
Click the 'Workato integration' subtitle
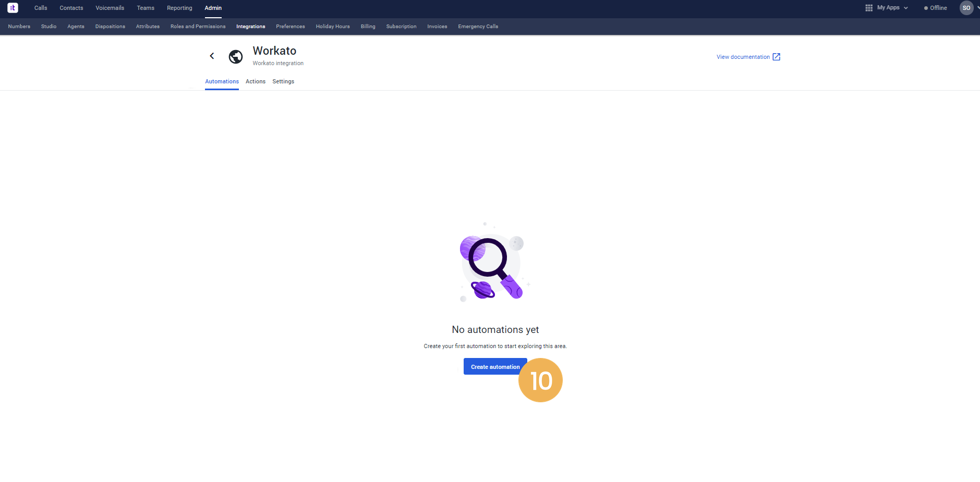(278, 64)
